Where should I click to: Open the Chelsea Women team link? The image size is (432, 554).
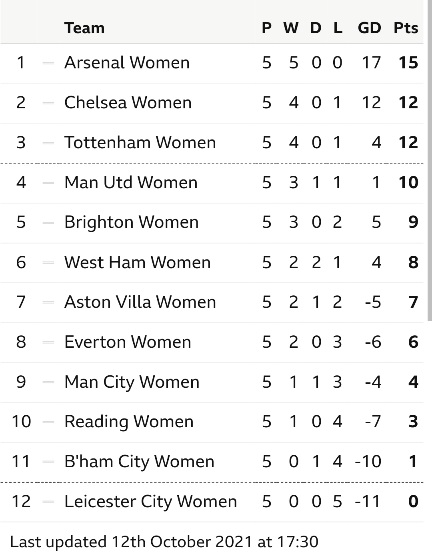[x=128, y=102]
